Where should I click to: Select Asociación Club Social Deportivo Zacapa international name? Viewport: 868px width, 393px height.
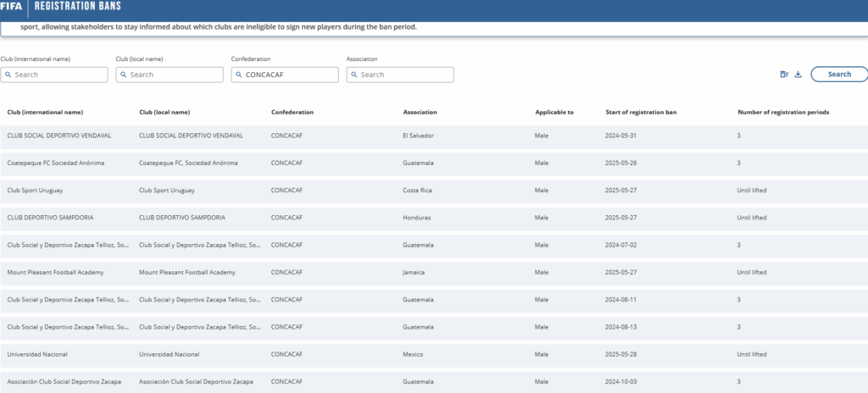[x=64, y=382]
